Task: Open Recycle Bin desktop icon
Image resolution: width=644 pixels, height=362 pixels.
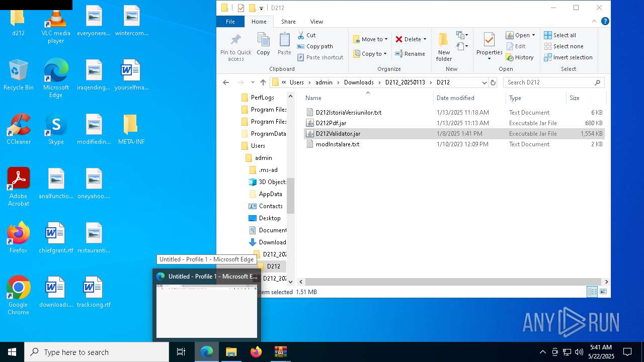Action: coord(18,75)
